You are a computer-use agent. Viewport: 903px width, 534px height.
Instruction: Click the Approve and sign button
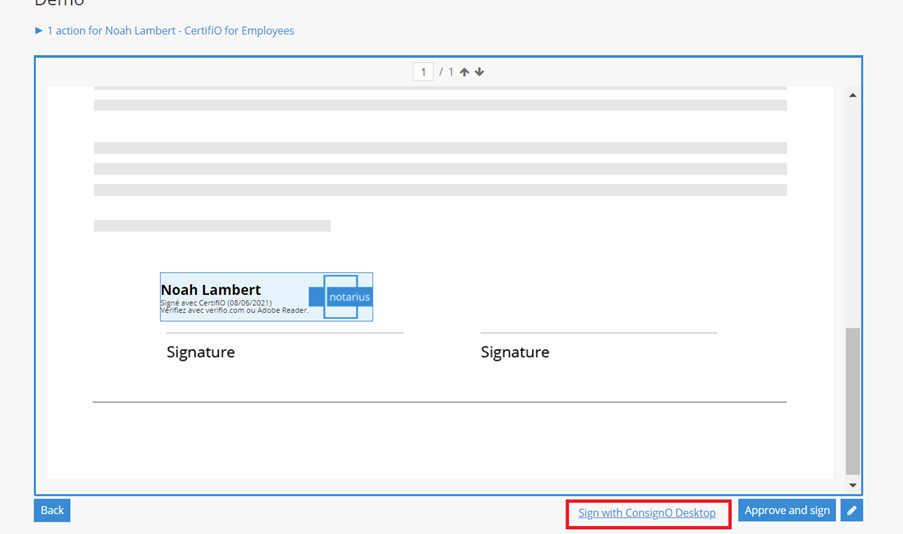(x=787, y=511)
